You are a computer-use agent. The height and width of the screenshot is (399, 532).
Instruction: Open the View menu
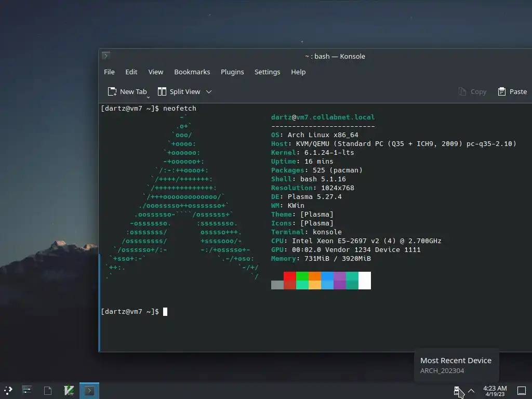point(156,72)
